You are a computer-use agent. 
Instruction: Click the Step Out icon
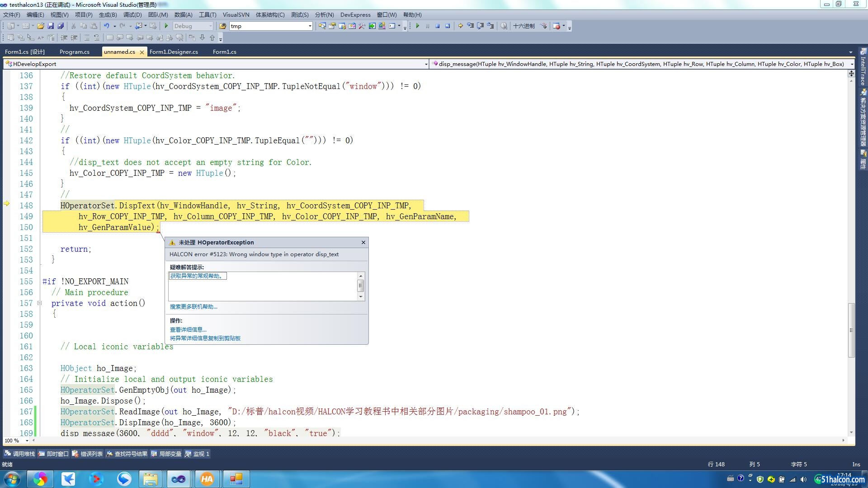(490, 26)
